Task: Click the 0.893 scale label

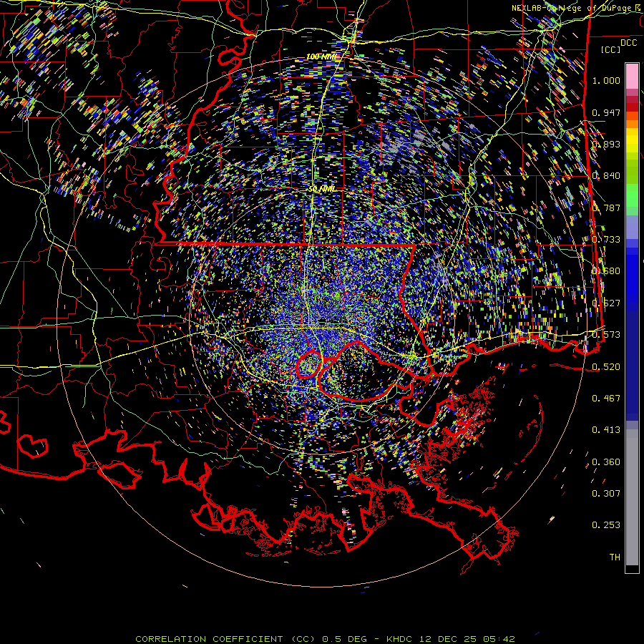Action: pos(606,144)
